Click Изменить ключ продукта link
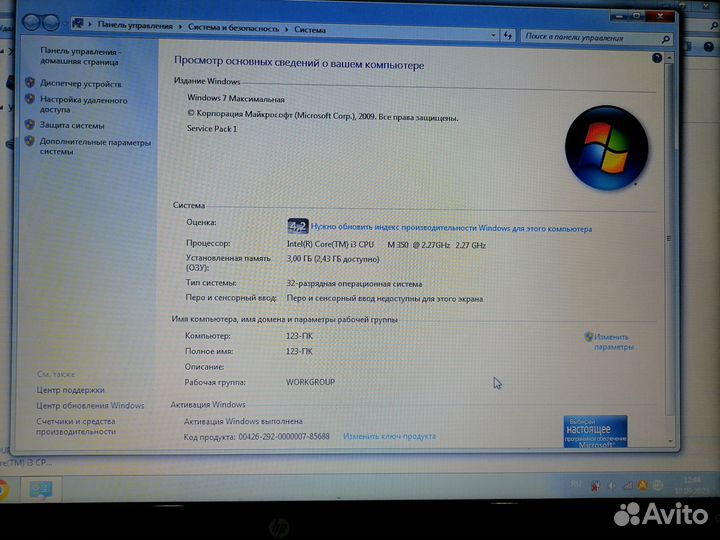 pyautogui.click(x=389, y=436)
